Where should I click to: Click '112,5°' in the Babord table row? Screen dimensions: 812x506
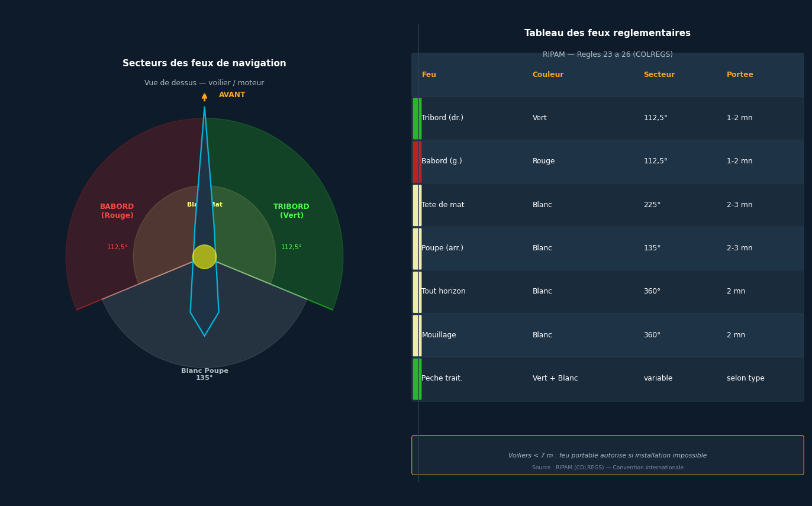click(655, 162)
